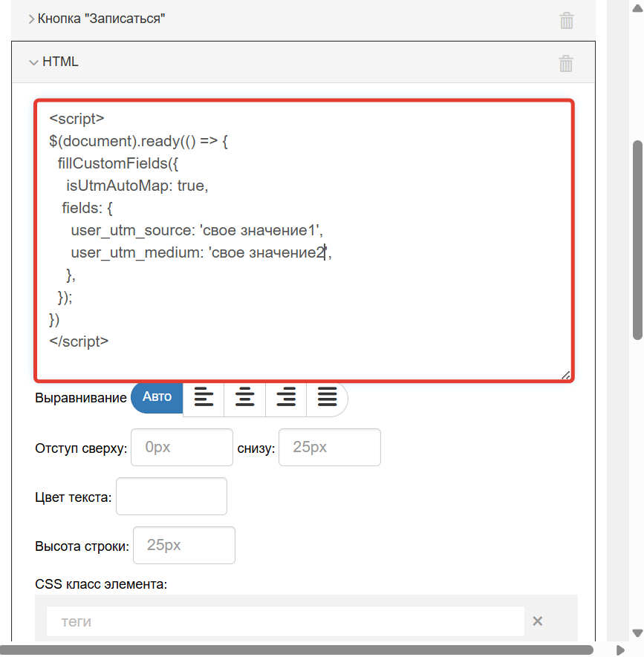Viewport: 644px width, 657px height.
Task: Click the "fillCustomFields({" line
Action: click(x=118, y=163)
